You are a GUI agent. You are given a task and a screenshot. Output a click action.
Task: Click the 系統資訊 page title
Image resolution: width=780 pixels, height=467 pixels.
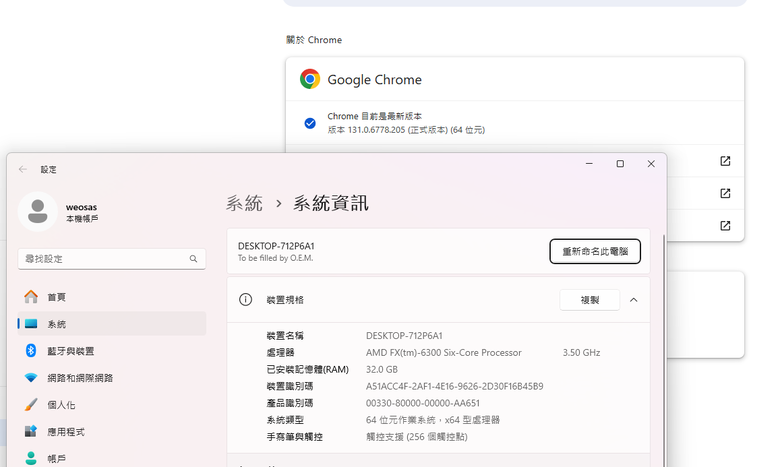331,203
